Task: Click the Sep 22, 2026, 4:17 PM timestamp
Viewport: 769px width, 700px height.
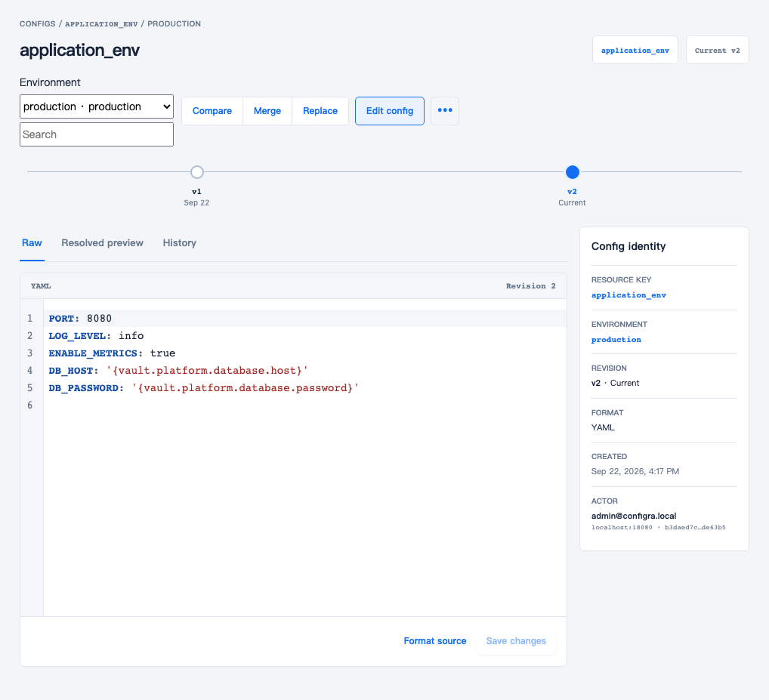Action: [635, 471]
